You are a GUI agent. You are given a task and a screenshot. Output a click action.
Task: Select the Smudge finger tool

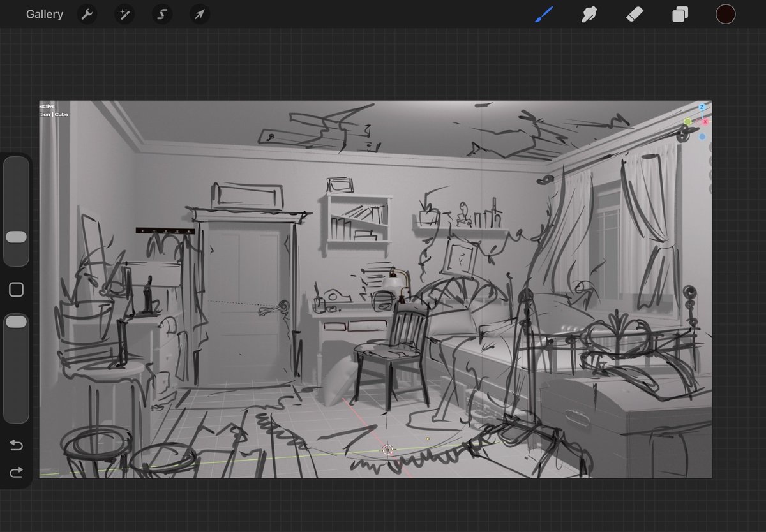[589, 14]
